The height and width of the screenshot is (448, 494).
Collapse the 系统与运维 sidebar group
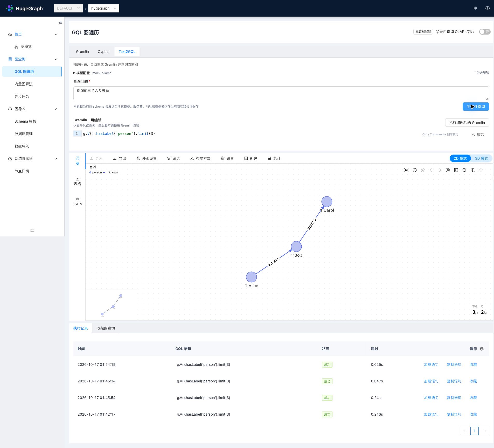click(56, 159)
